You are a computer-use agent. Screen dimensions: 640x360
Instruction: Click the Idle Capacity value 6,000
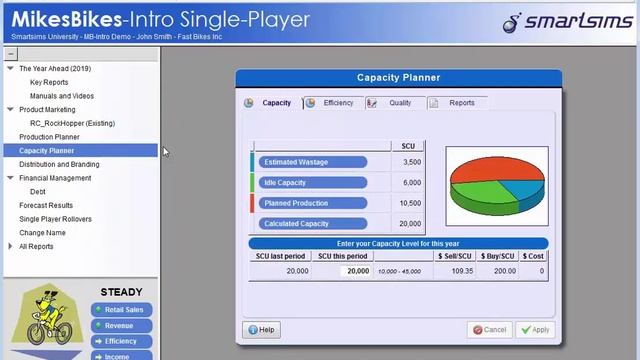point(412,182)
